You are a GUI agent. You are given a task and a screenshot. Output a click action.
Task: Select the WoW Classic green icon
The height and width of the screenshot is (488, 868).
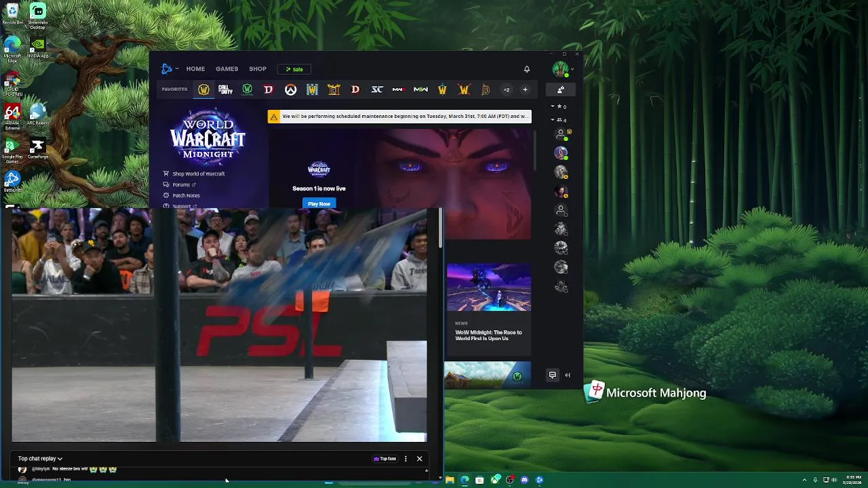(x=247, y=89)
